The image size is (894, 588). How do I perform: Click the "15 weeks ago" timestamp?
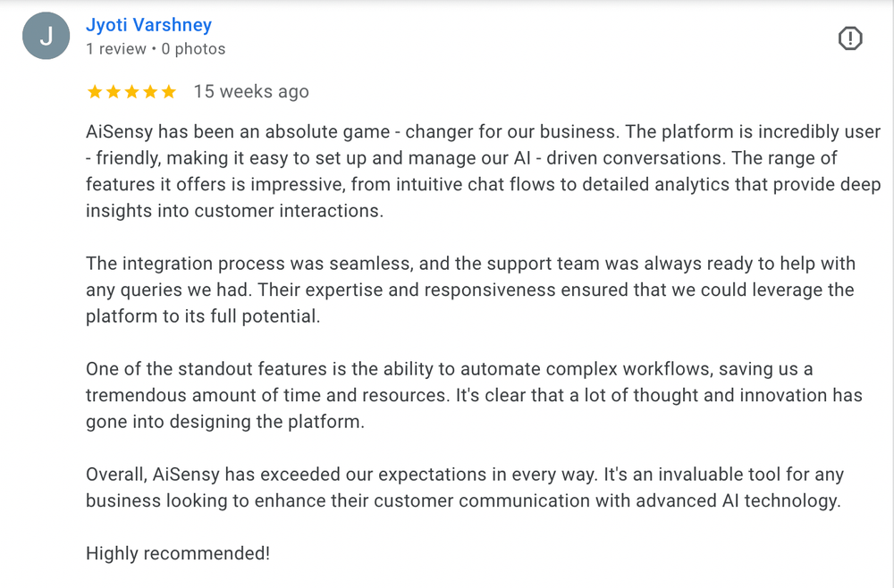pos(251,92)
